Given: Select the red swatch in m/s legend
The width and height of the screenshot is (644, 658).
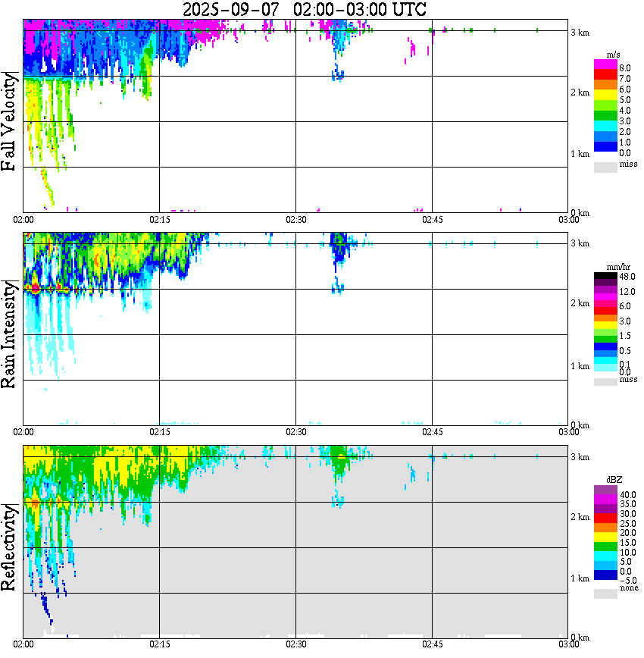Looking at the screenshot, I should point(605,74).
